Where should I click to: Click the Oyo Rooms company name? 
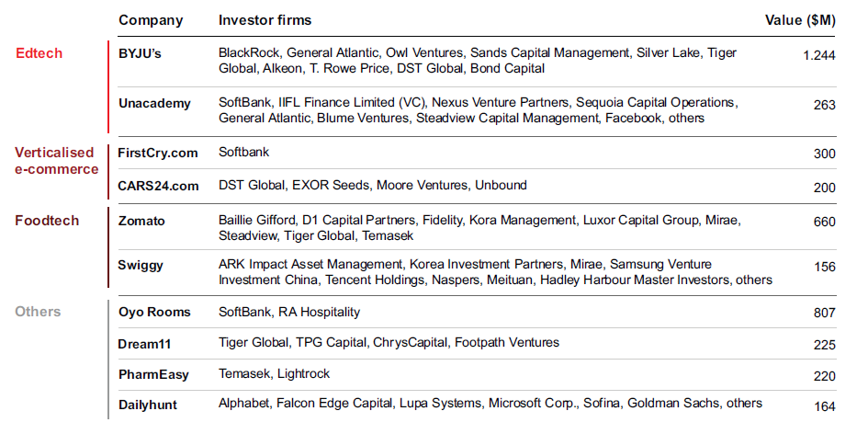[x=154, y=312]
